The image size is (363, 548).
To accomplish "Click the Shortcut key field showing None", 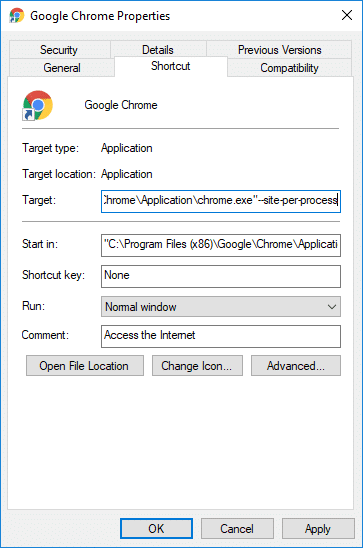I will coord(221,276).
